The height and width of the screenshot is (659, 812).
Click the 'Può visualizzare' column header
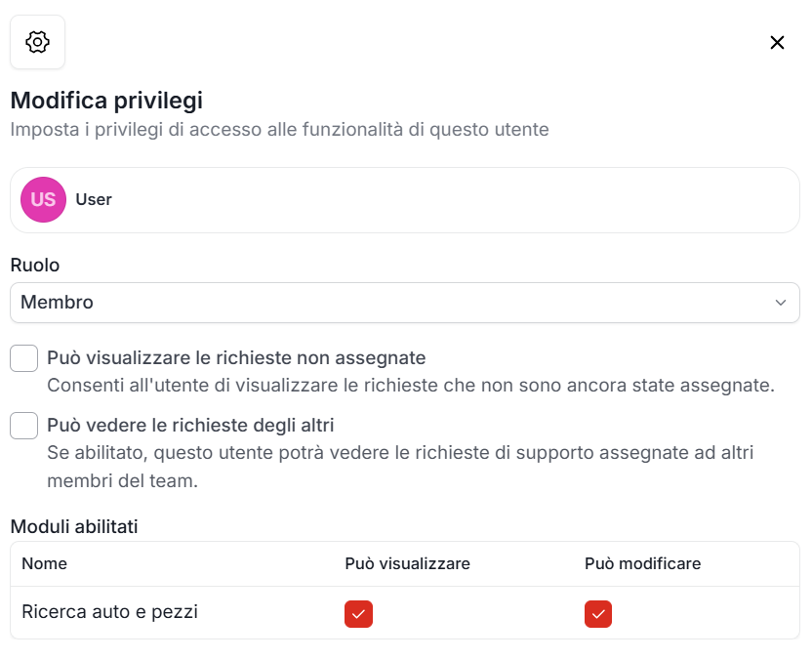click(x=407, y=563)
